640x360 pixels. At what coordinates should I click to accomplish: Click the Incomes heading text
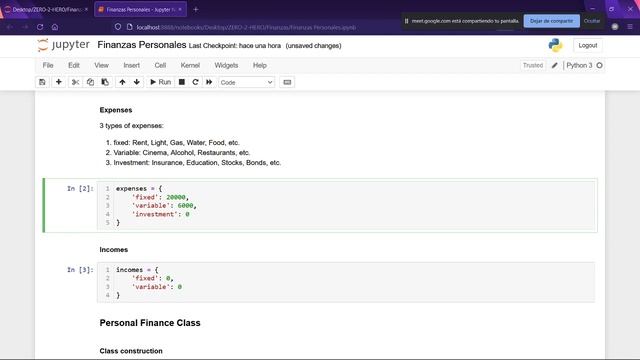pyautogui.click(x=113, y=249)
